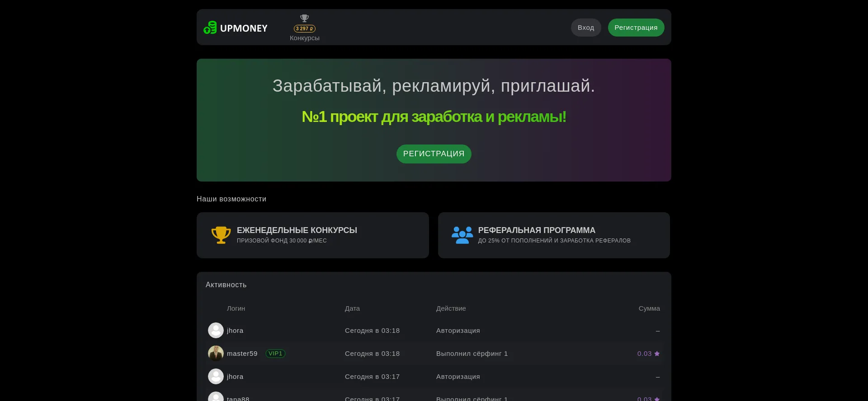Click the green Регистрация header button
868x401 pixels.
click(636, 28)
